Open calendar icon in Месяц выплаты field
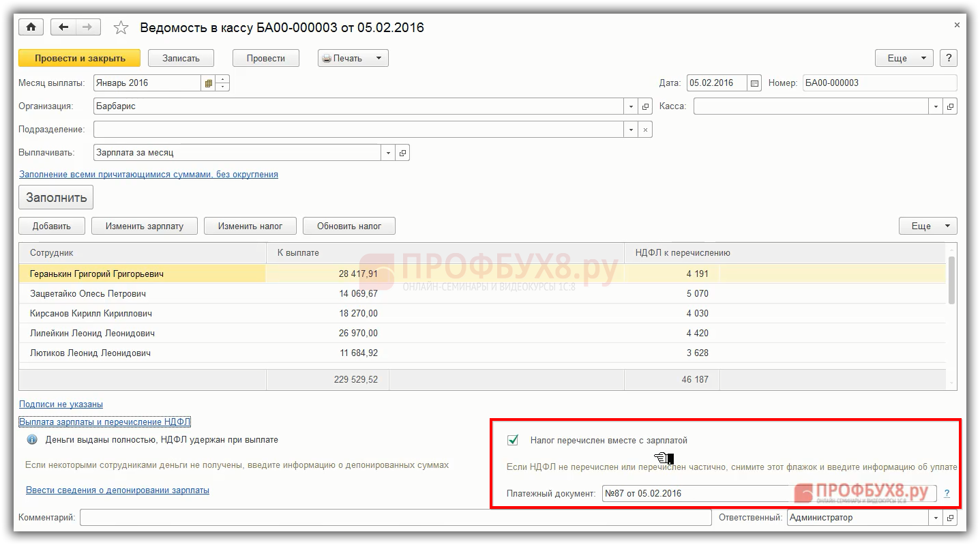The image size is (980, 545). 208,83
